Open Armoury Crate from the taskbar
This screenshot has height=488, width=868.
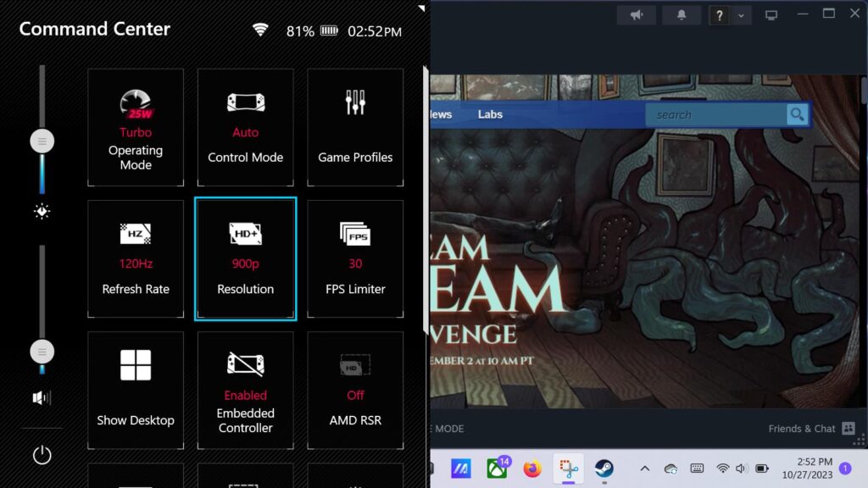click(x=460, y=469)
